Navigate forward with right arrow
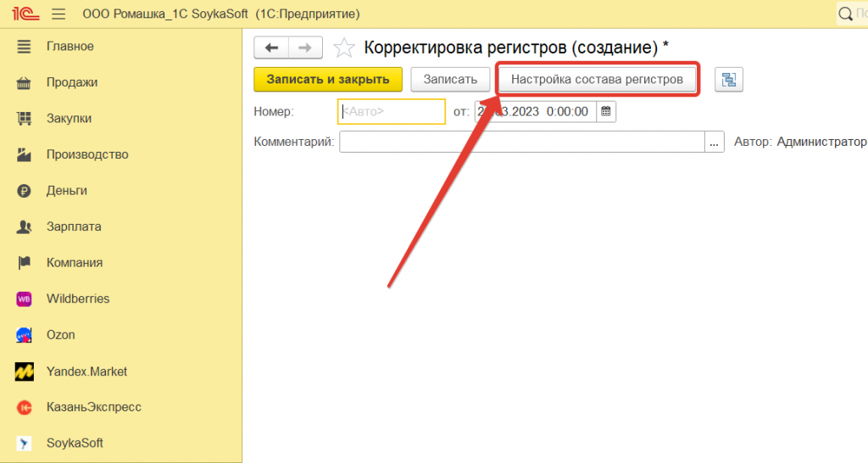868x463 pixels. point(305,47)
